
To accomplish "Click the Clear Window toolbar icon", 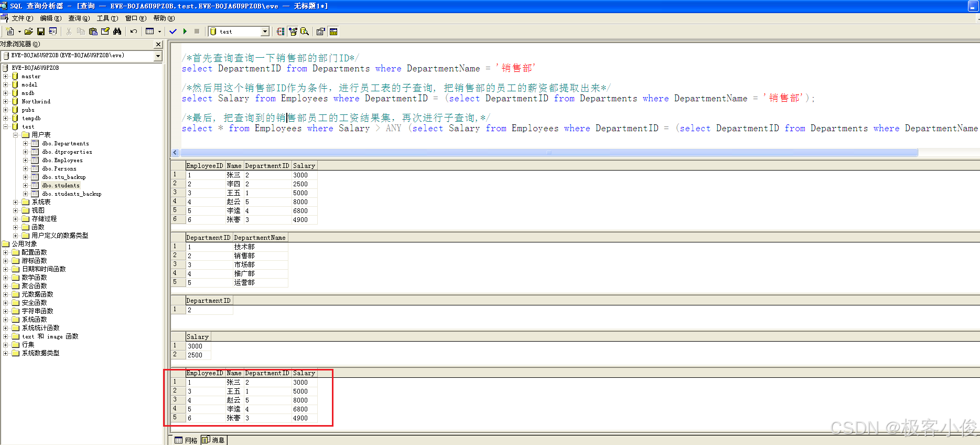I will (105, 31).
